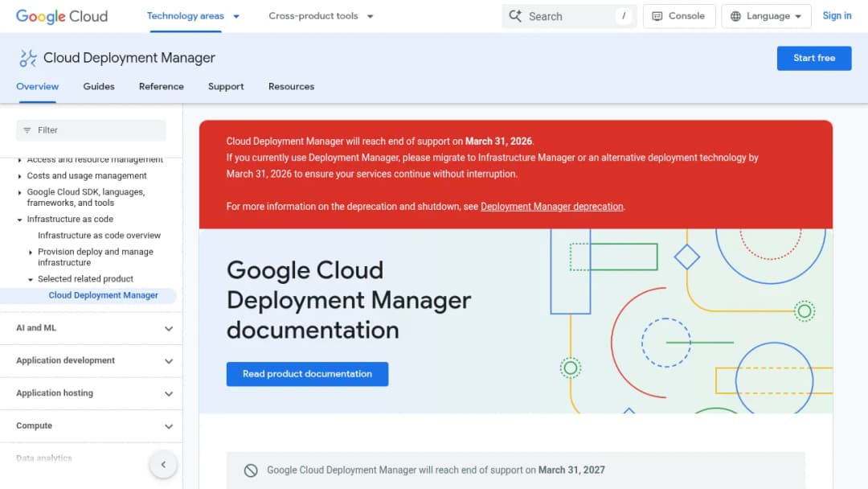Expand Google Cloud SDK, languages node
868x489 pixels.
point(19,193)
